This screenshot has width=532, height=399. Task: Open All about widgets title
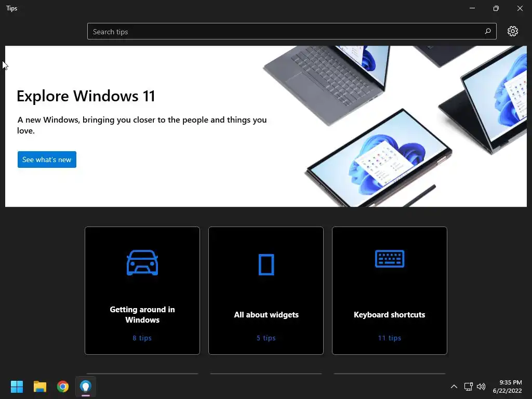(x=266, y=314)
